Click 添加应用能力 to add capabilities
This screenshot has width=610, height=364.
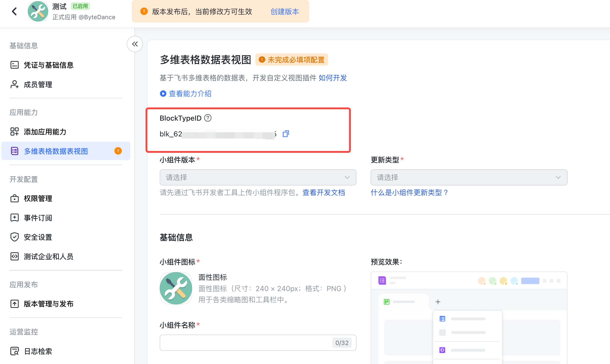coord(45,132)
